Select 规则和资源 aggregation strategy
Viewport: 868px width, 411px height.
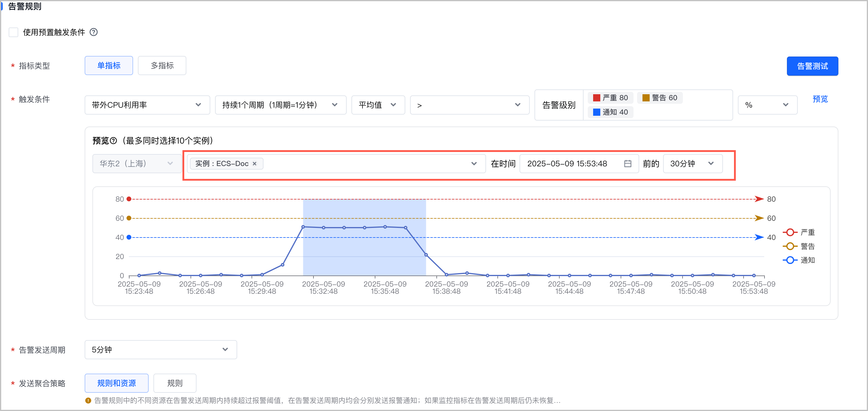coord(117,383)
